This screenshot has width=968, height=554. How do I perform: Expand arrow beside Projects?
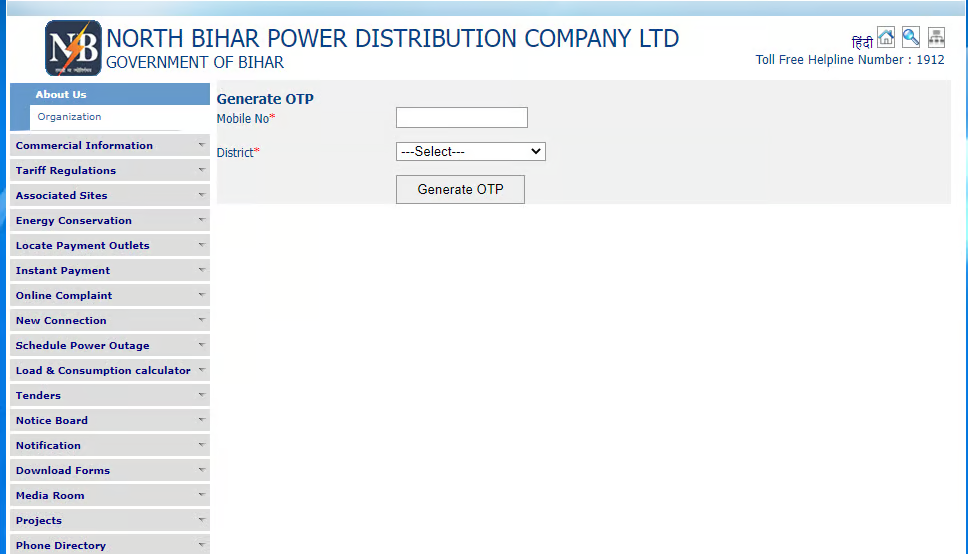(201, 519)
